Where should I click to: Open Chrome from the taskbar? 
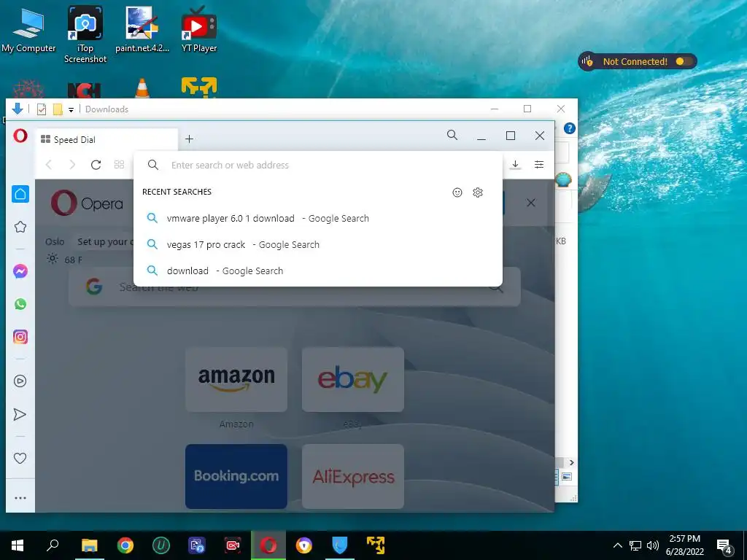(x=125, y=545)
